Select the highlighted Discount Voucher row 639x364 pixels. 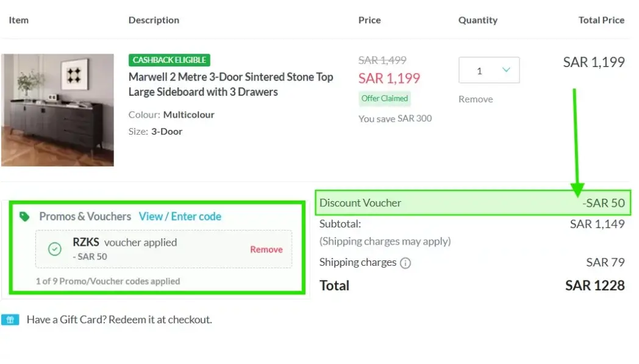pyautogui.click(x=474, y=202)
